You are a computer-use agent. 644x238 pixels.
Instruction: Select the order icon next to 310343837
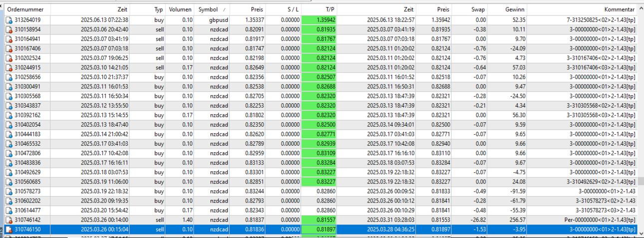tap(9, 106)
